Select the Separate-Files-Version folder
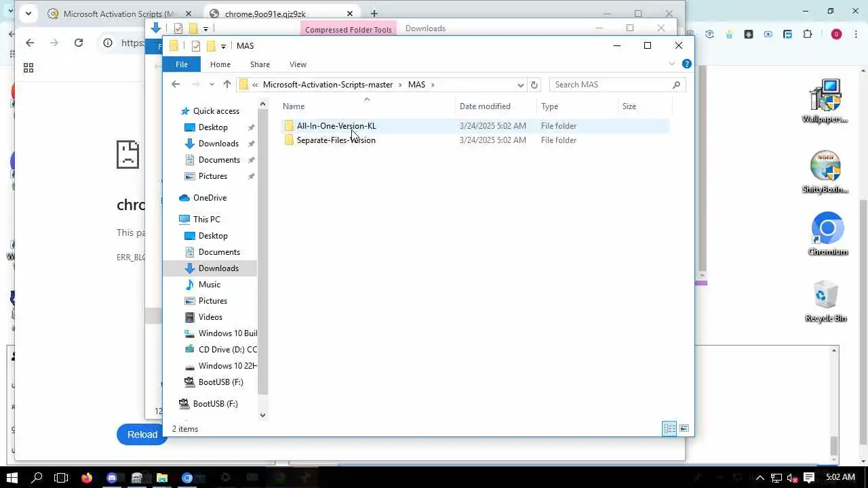The image size is (868, 488). point(336,140)
